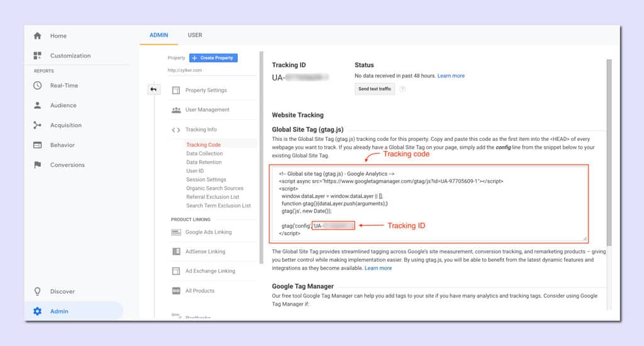Viewport: 644px width, 346px height.
Task: Click the User Management people icon
Action: click(x=176, y=109)
